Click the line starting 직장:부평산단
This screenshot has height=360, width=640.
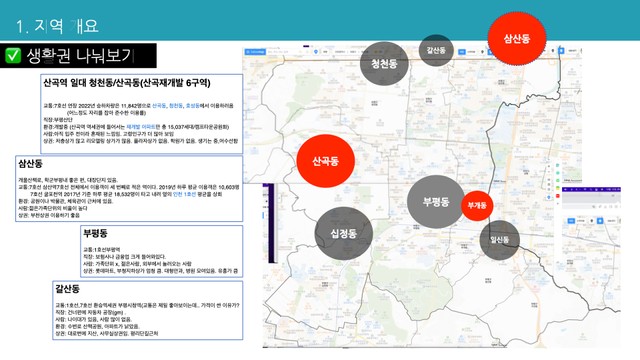click(58, 120)
